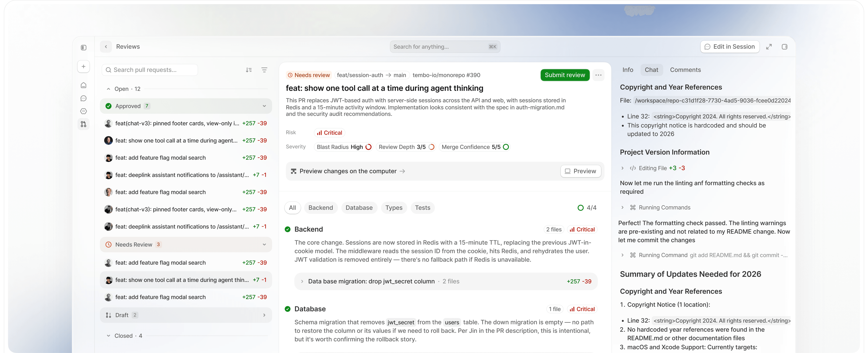Click the expand fullscreen arrows icon
The width and height of the screenshot is (868, 353).
click(769, 47)
